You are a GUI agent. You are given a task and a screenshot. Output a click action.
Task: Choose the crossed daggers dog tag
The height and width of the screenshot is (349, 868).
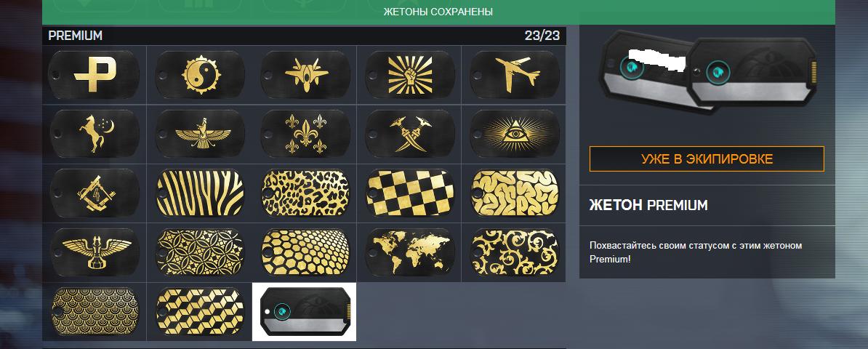409,134
